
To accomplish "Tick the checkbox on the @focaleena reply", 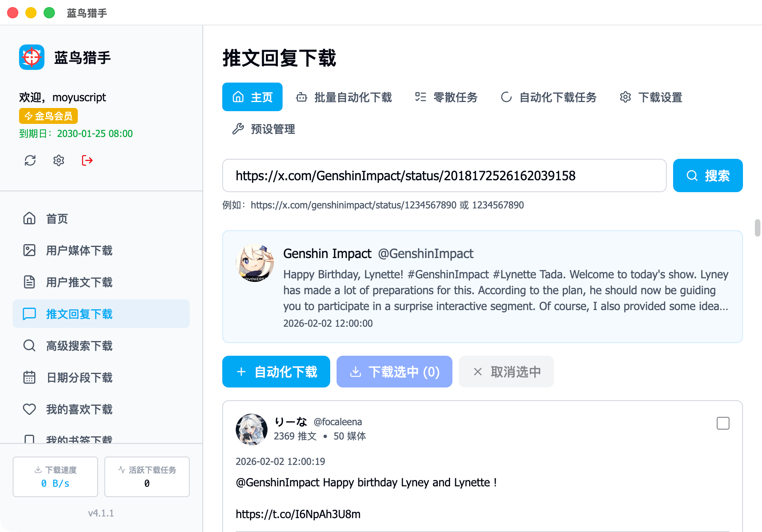I will click(x=723, y=423).
